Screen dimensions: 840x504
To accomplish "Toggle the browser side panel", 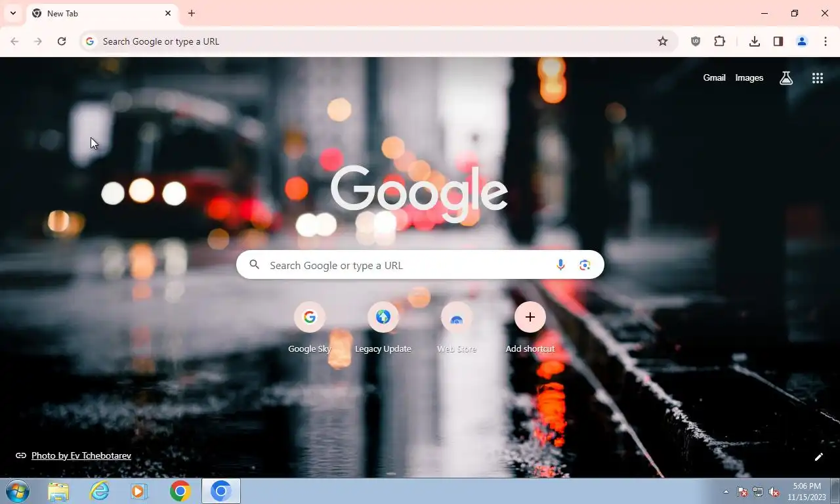I will 778,41.
